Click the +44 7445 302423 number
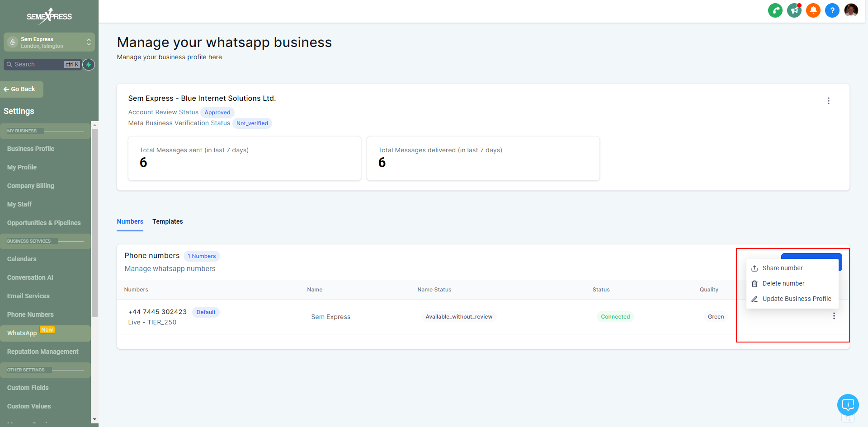This screenshot has height=427, width=868. (x=158, y=312)
